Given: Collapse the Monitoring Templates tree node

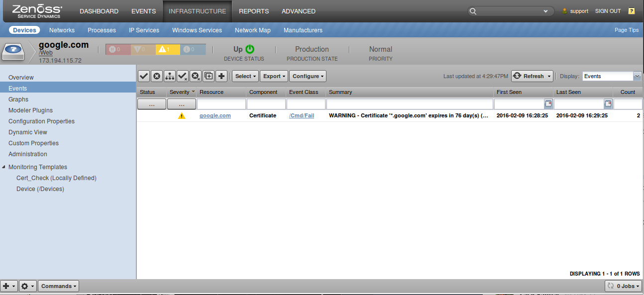Looking at the screenshot, I should (x=4, y=167).
